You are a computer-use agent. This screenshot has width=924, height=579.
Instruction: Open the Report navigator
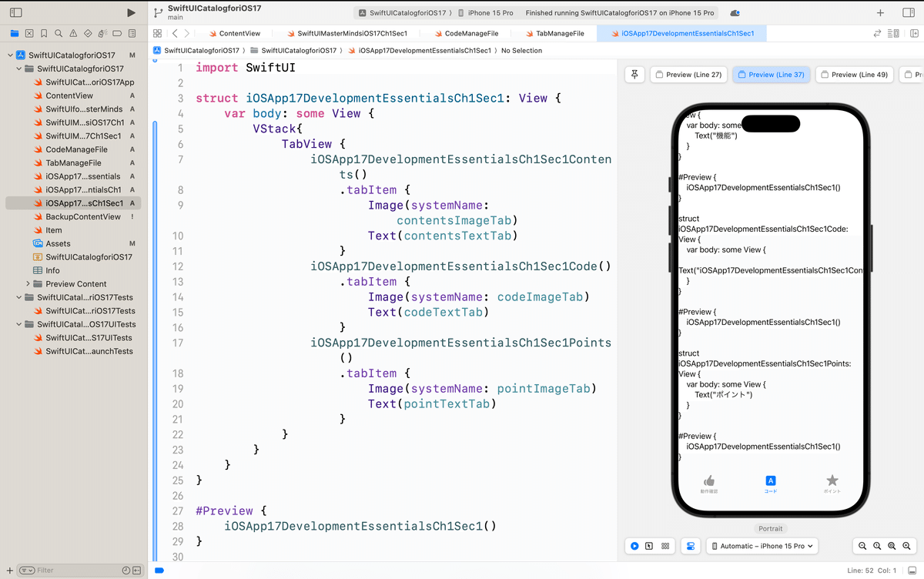coord(132,34)
